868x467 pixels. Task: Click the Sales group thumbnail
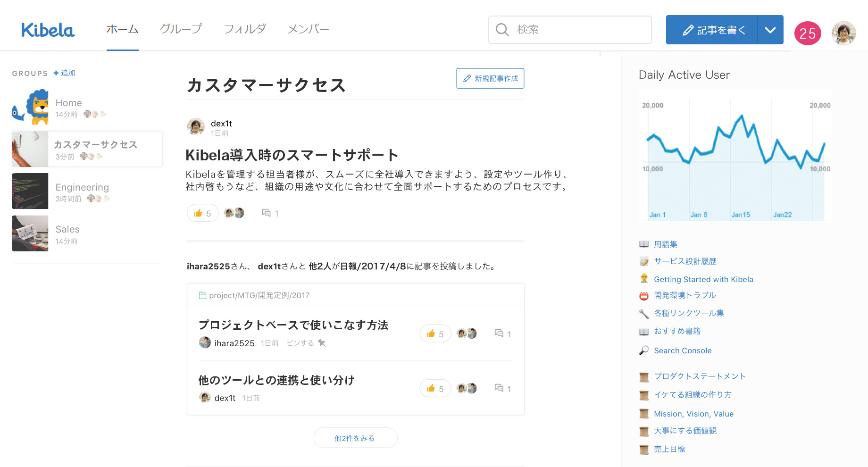30,233
